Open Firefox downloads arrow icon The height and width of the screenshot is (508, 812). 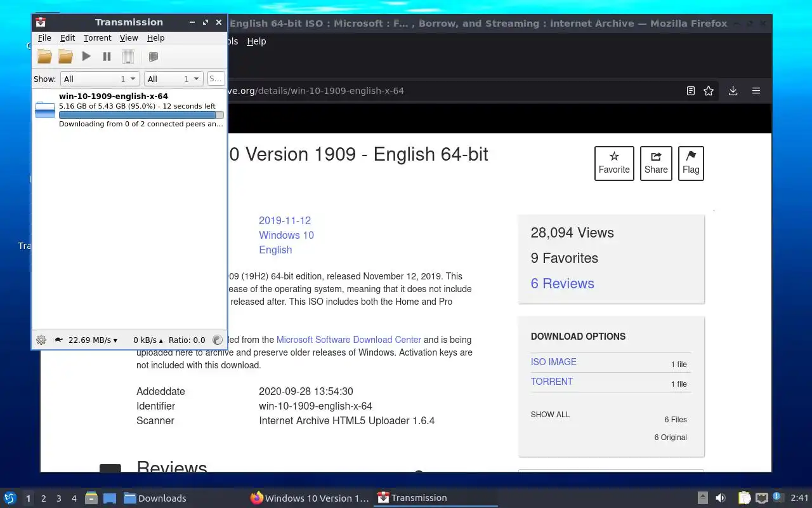pos(733,91)
